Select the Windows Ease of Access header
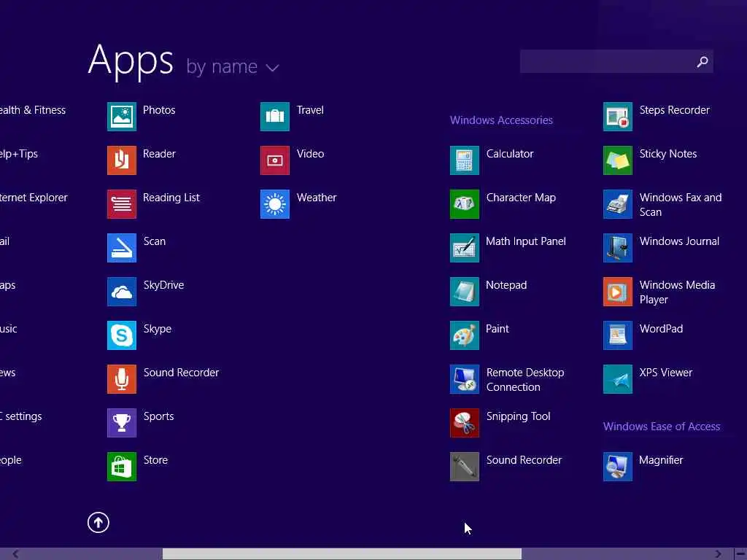The image size is (747, 560). pyautogui.click(x=661, y=427)
